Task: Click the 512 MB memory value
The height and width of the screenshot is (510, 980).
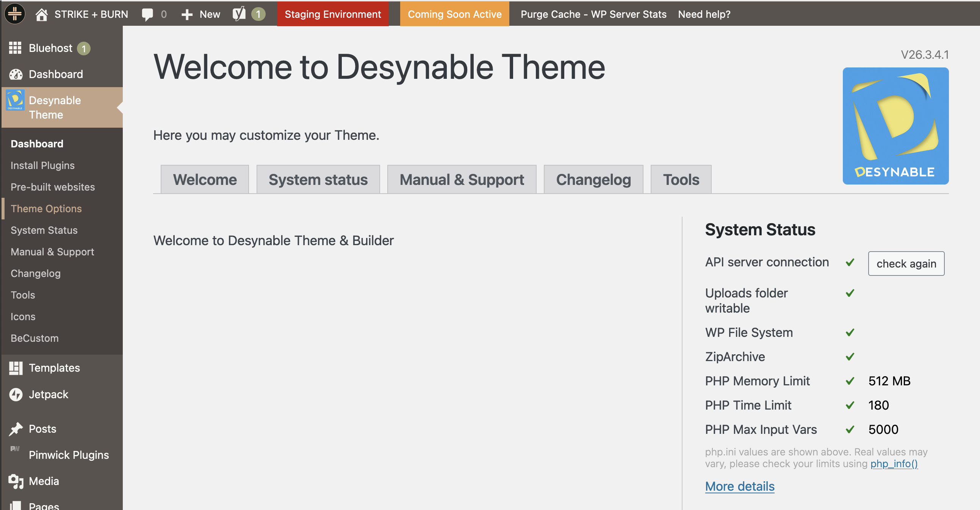Action: (x=889, y=381)
